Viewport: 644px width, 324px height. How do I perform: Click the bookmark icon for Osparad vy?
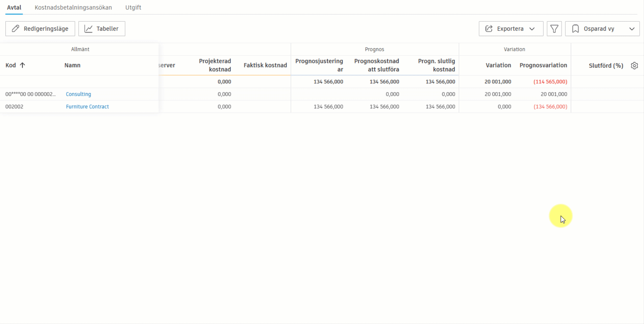[x=575, y=29]
